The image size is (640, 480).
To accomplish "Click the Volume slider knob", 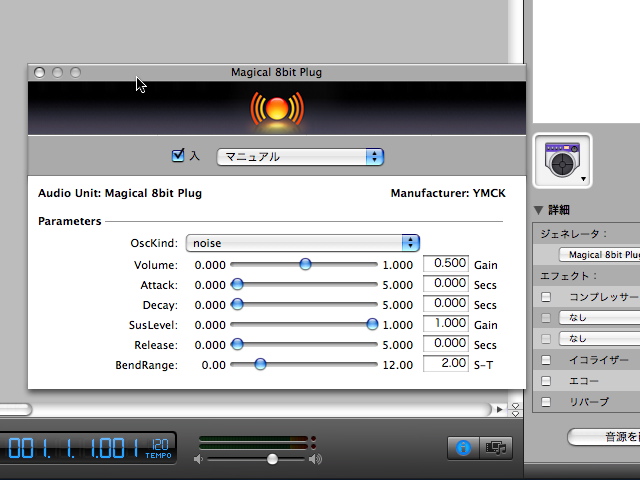I will (305, 264).
